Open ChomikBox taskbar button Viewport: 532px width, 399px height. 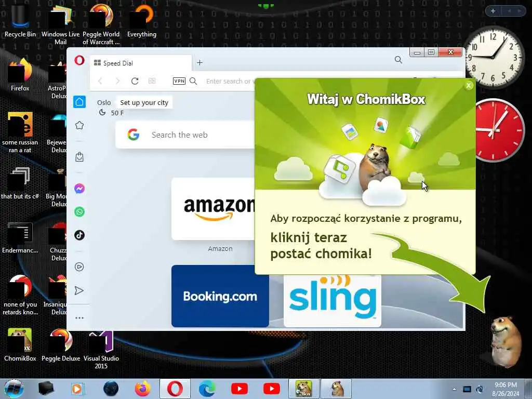coord(304,389)
